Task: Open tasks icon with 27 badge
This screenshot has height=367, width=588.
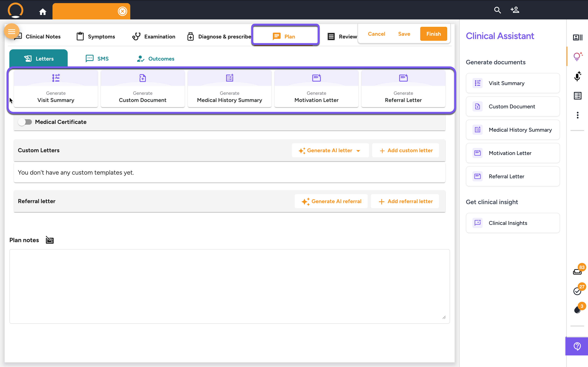Action: (577, 291)
